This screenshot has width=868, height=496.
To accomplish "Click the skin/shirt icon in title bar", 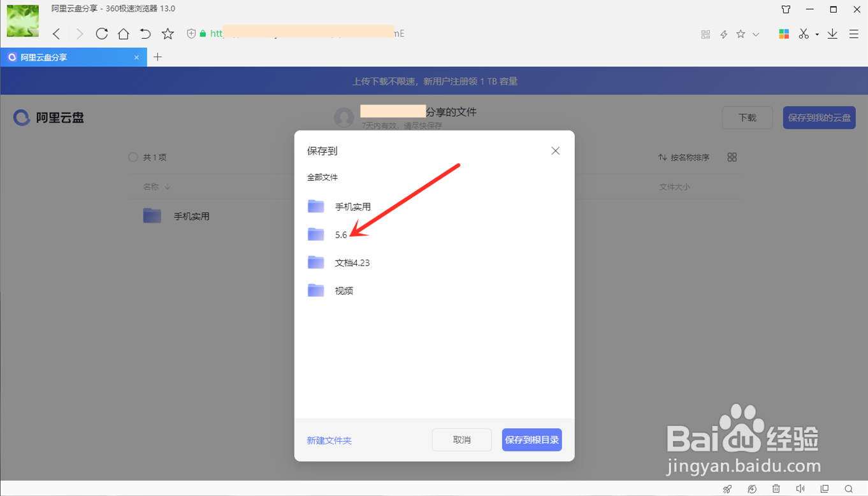I will point(786,9).
